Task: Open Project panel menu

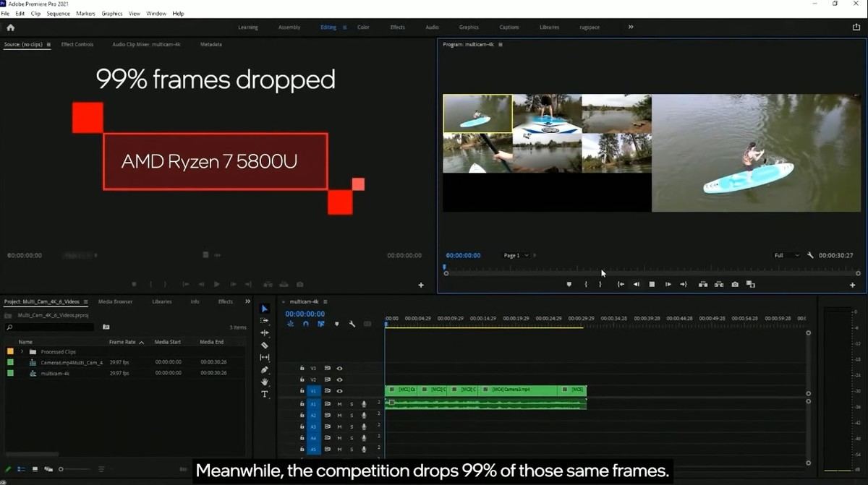Action: (x=85, y=301)
